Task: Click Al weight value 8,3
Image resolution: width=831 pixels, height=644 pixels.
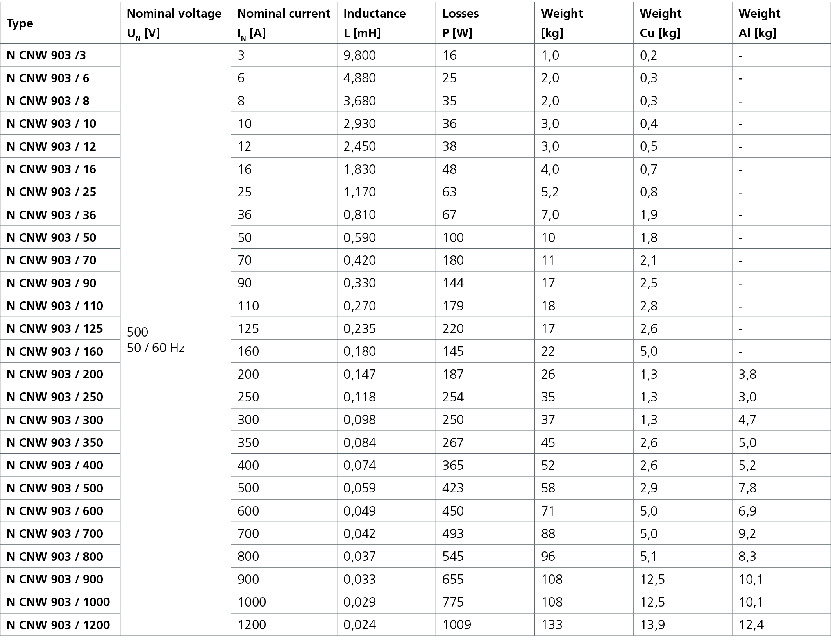Action: [x=747, y=556]
